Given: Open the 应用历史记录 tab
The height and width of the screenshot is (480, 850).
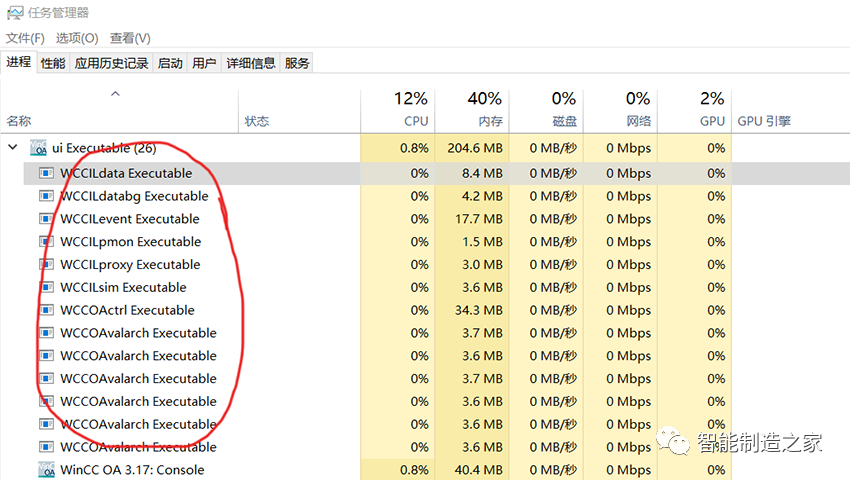Looking at the screenshot, I should [x=111, y=63].
